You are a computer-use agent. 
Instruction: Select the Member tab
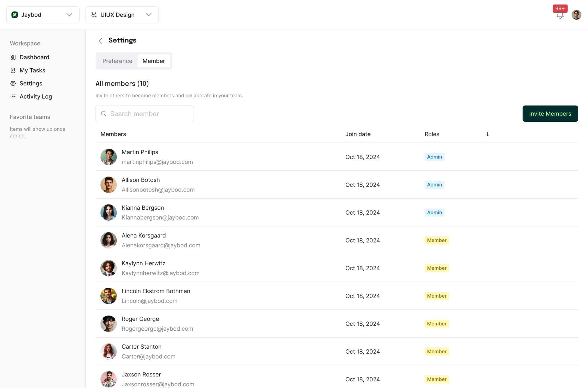[154, 61]
